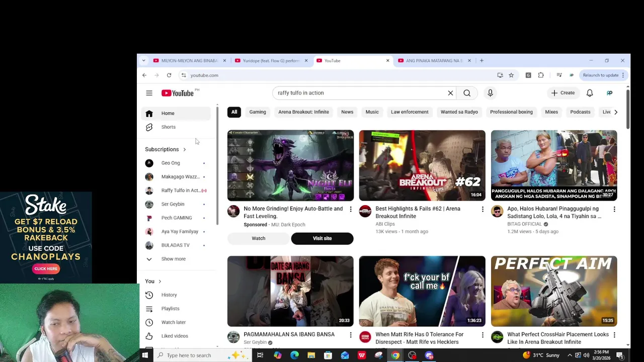Clear the search box text with X

450,93
